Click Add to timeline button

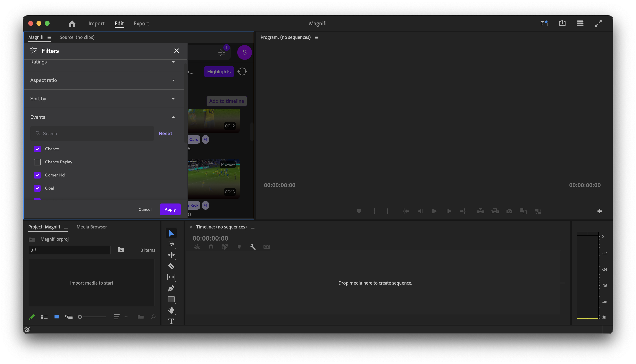pyautogui.click(x=226, y=101)
